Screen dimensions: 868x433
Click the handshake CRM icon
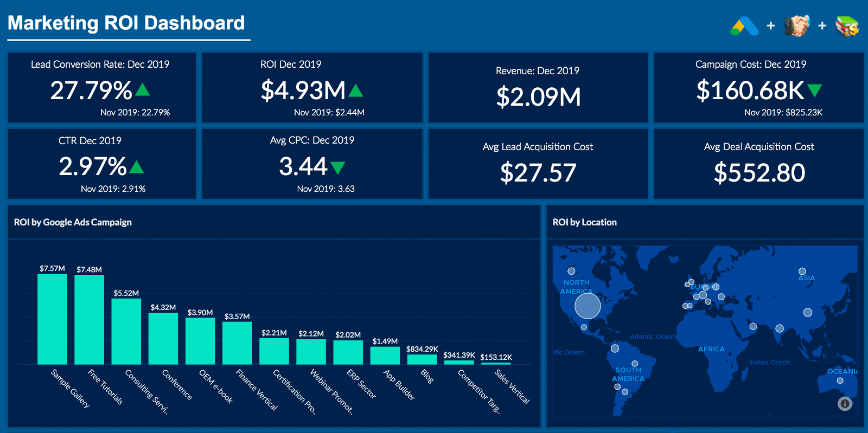click(796, 25)
